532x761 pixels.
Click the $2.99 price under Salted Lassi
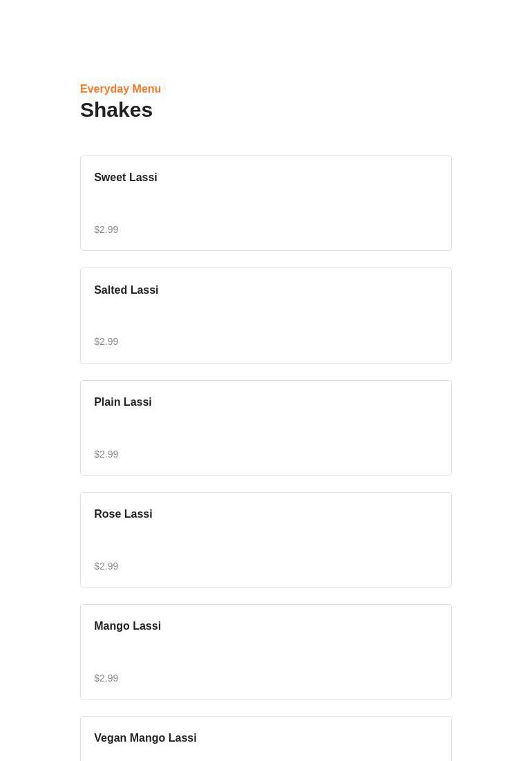point(106,341)
